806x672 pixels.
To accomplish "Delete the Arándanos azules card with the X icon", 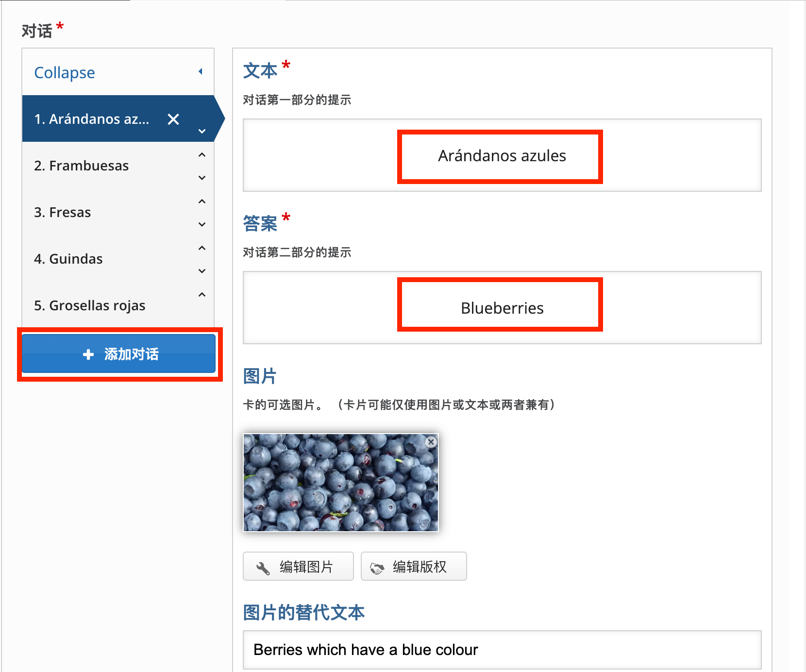I will point(173,119).
